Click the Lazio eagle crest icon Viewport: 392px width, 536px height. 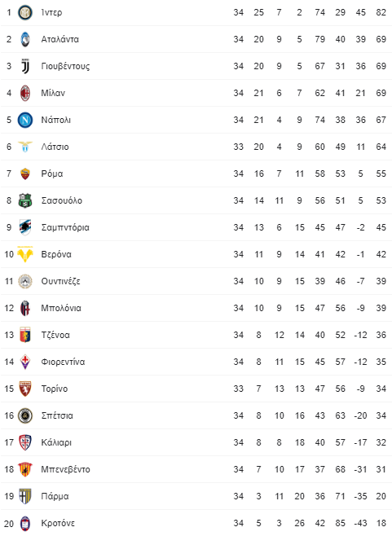tap(25, 147)
